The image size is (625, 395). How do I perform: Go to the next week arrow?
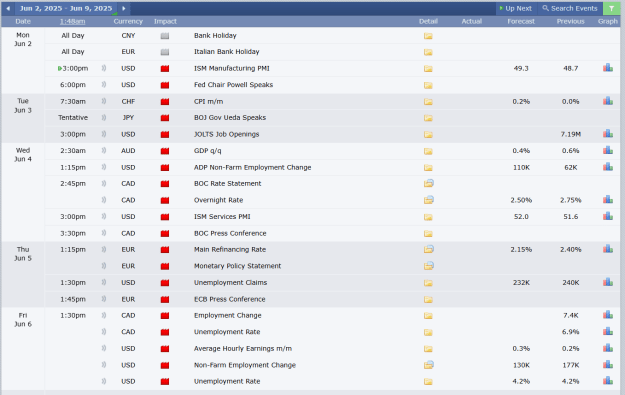pyautogui.click(x=124, y=8)
